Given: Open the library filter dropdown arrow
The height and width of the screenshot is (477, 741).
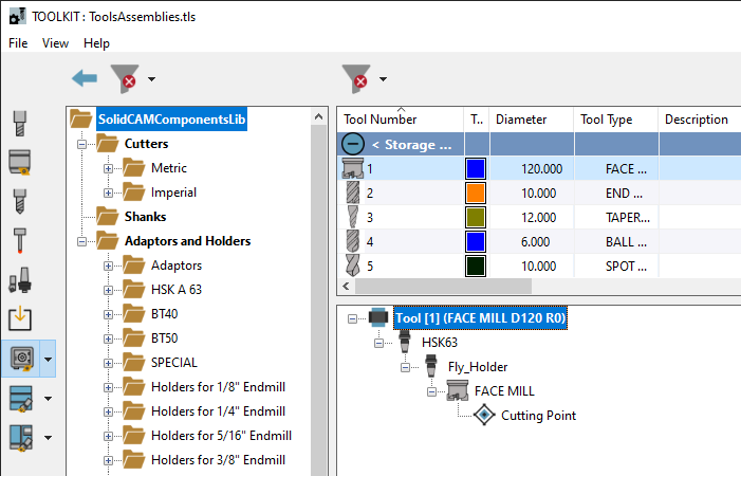Looking at the screenshot, I should pos(151,79).
